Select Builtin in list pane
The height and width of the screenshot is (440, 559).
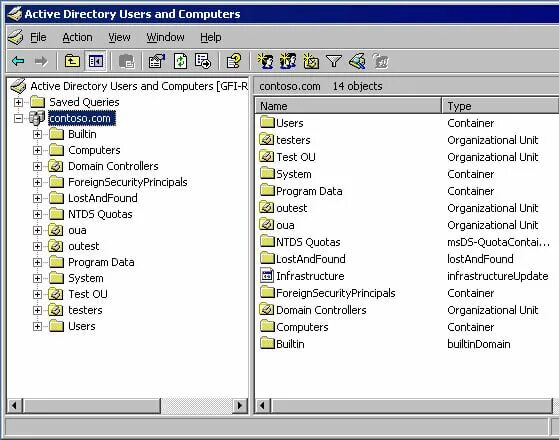[290, 344]
